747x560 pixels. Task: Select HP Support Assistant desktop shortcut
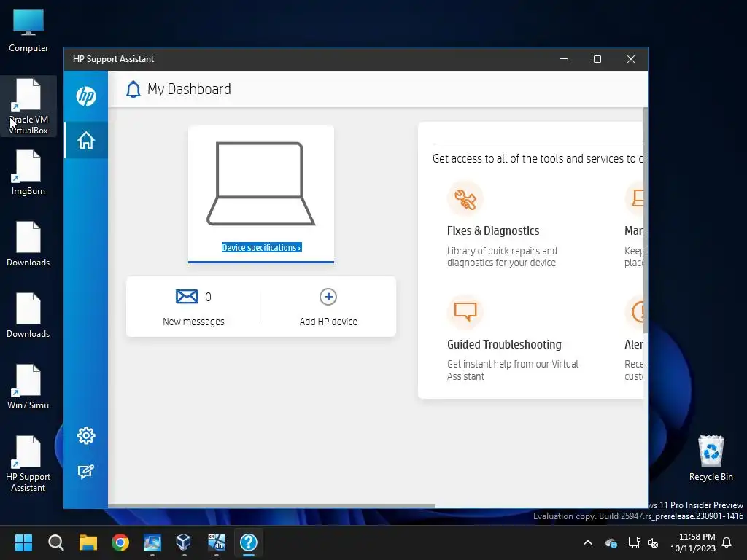click(x=28, y=464)
